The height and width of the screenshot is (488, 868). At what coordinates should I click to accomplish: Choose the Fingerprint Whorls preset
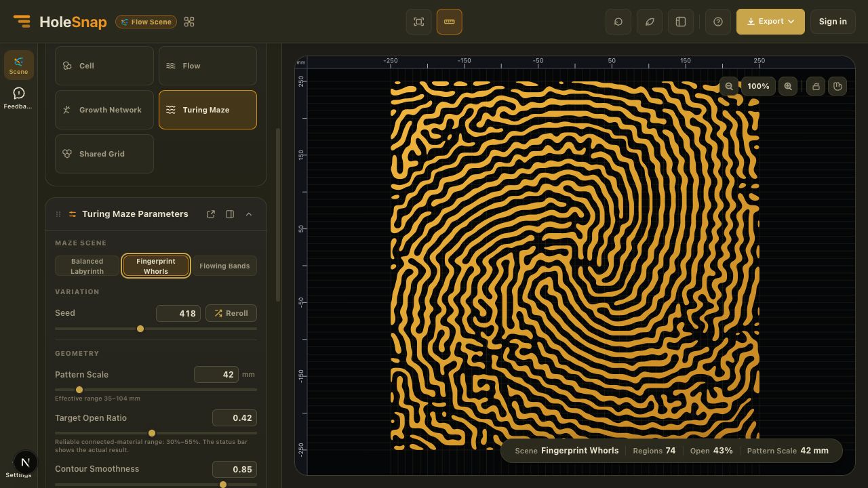coord(156,266)
